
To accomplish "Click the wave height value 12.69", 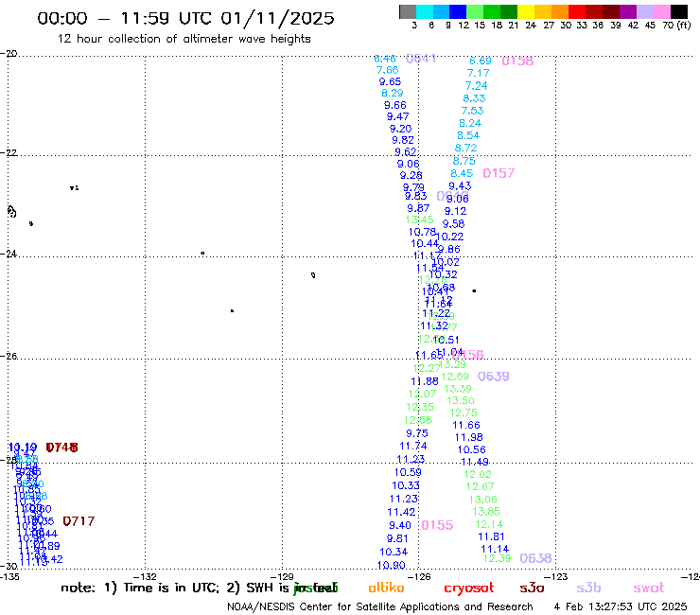I will coord(455,377).
